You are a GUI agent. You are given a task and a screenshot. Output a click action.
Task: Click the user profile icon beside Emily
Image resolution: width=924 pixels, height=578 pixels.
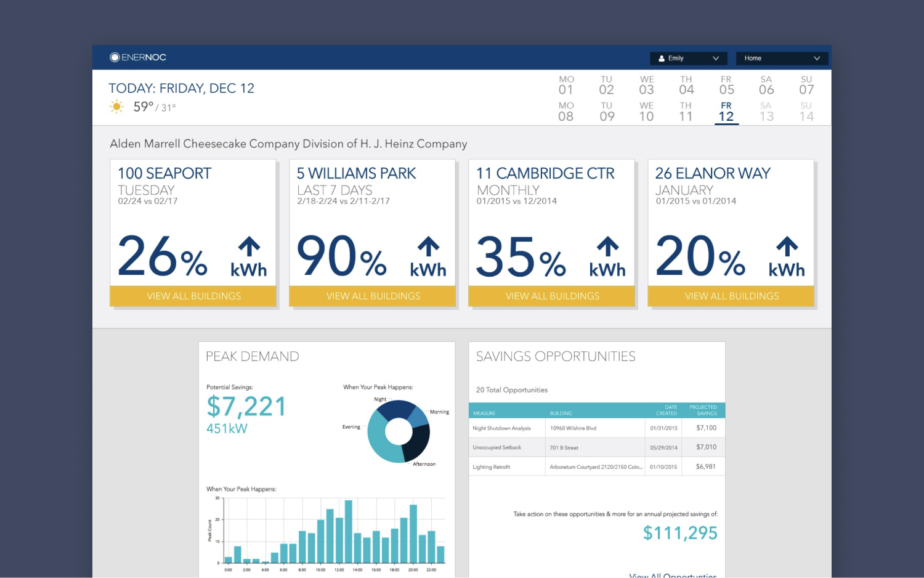[661, 58]
